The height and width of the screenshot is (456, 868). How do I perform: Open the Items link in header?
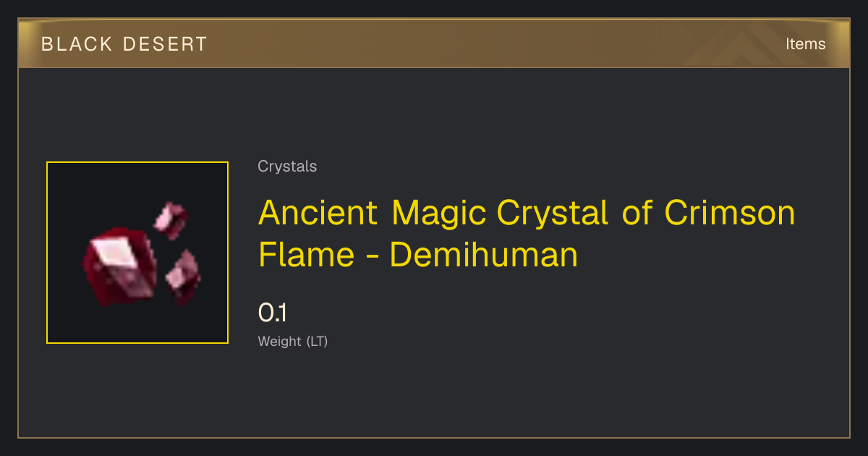[805, 43]
